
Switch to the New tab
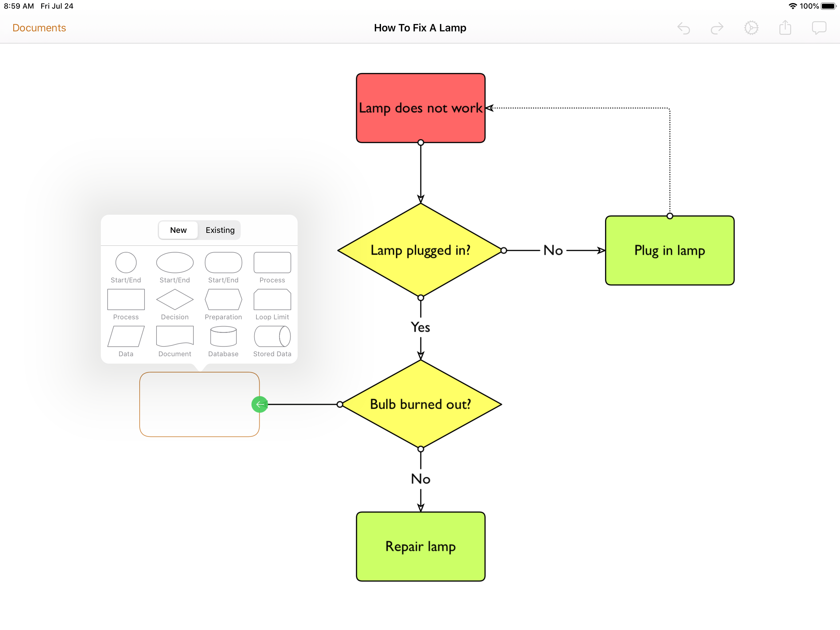(x=178, y=230)
